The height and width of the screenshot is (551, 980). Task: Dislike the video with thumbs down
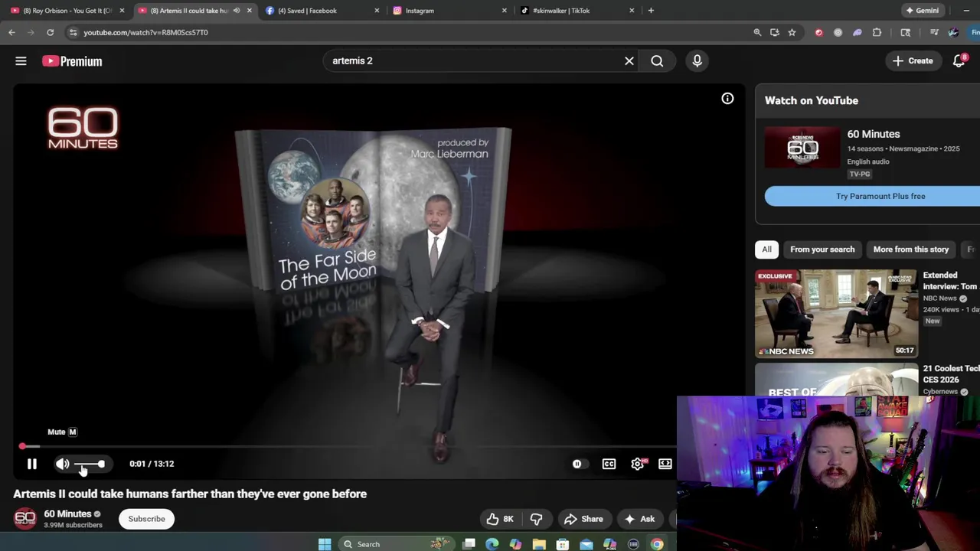pos(536,519)
